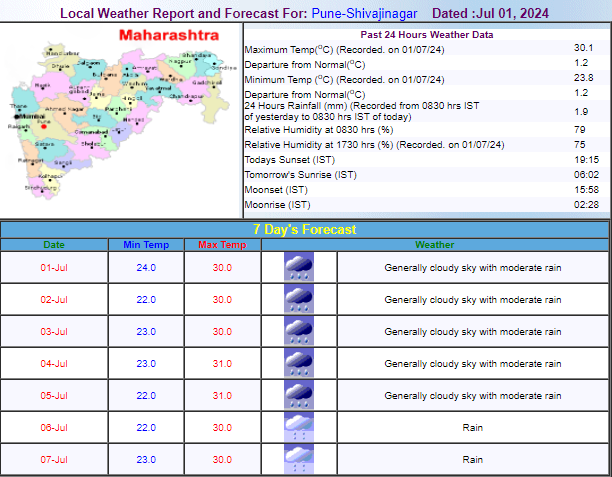Select the Min Temp column header
This screenshot has height=477, width=612.
146,245
